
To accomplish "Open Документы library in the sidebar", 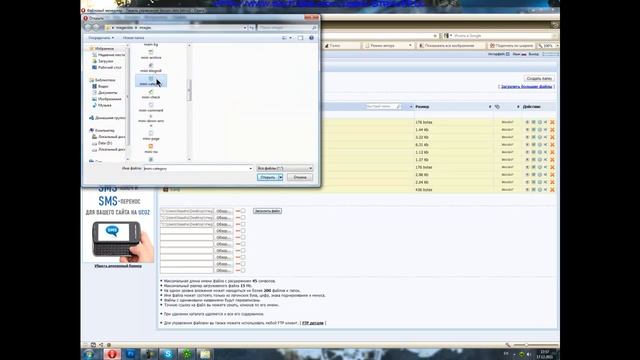I will [105, 93].
